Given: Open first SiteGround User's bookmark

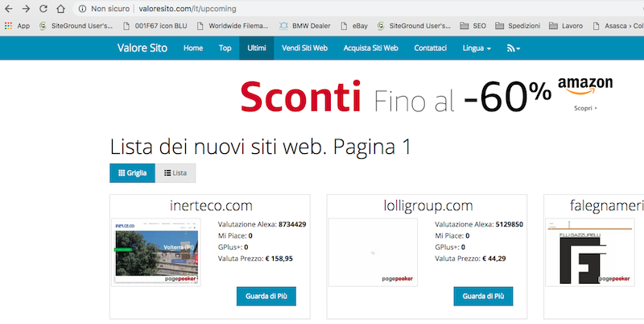Looking at the screenshot, I should pyautogui.click(x=76, y=26).
